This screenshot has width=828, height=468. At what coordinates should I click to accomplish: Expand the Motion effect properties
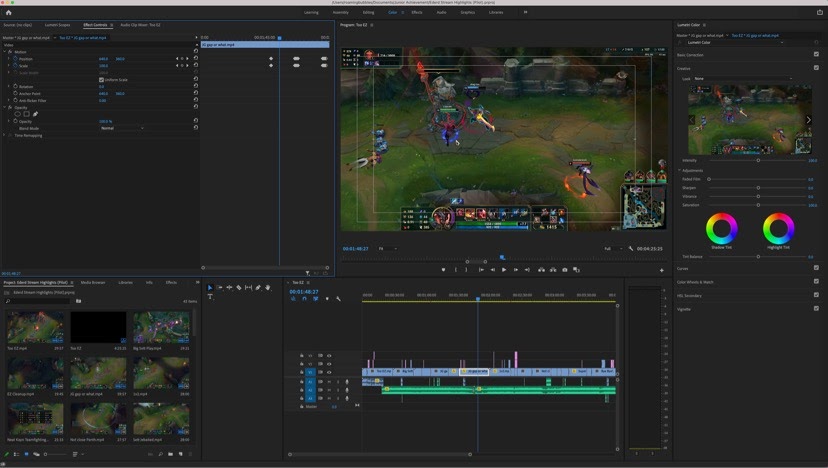coord(5,52)
